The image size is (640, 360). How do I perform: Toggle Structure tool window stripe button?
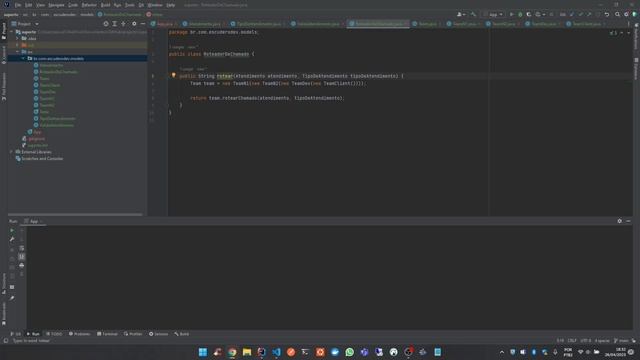point(4,284)
